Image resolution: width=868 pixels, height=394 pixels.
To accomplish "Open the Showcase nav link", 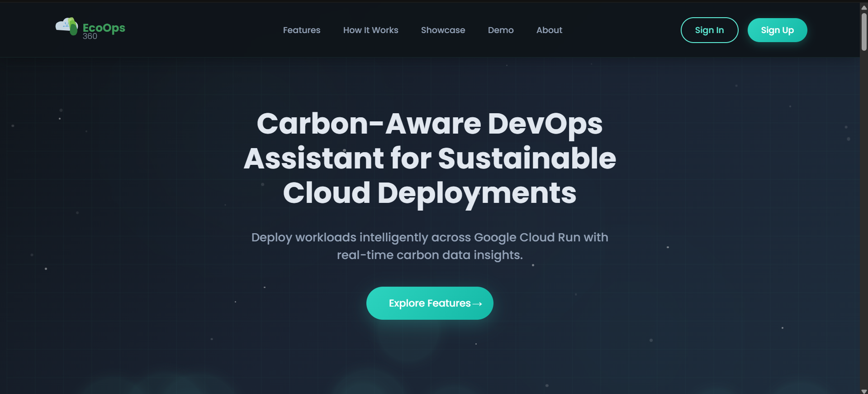I will tap(443, 30).
